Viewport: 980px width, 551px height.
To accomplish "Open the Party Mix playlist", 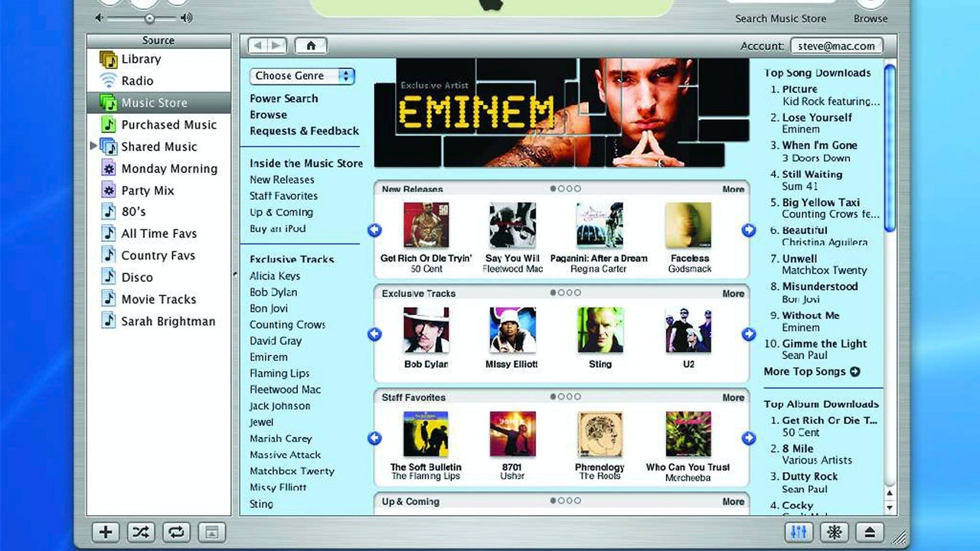I will (x=145, y=190).
